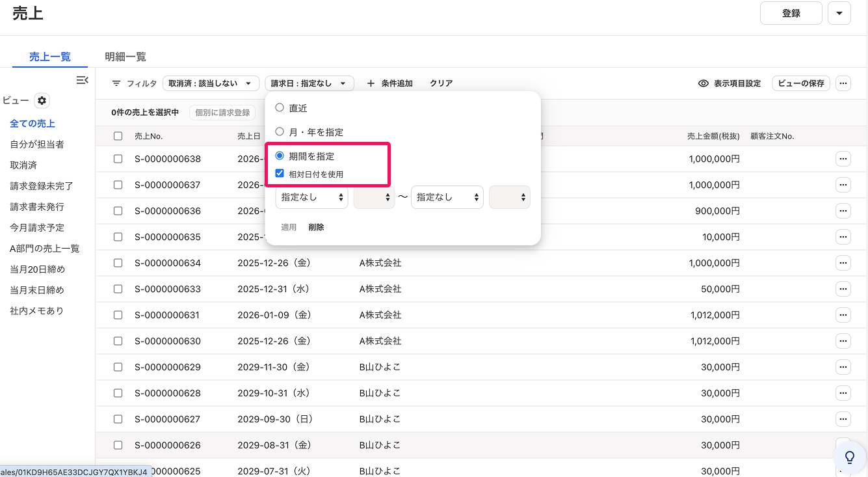Screen dimensions: 868x477
Task: Open row menu for S-0000000635
Action: 843,237
